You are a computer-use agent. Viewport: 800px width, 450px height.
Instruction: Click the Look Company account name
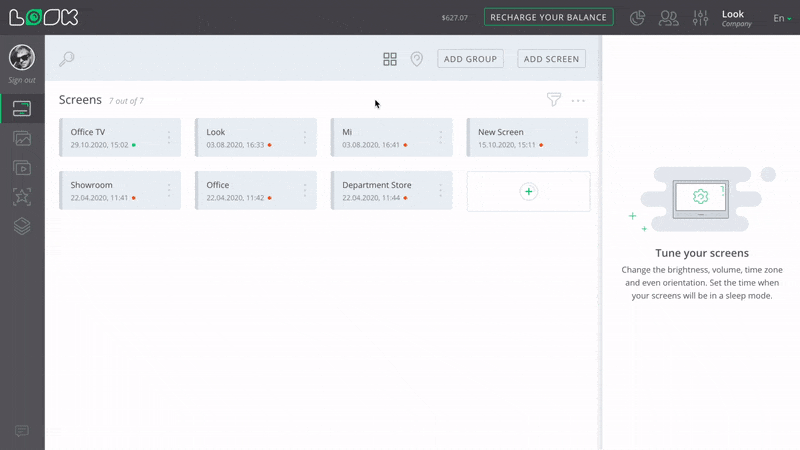(x=736, y=18)
